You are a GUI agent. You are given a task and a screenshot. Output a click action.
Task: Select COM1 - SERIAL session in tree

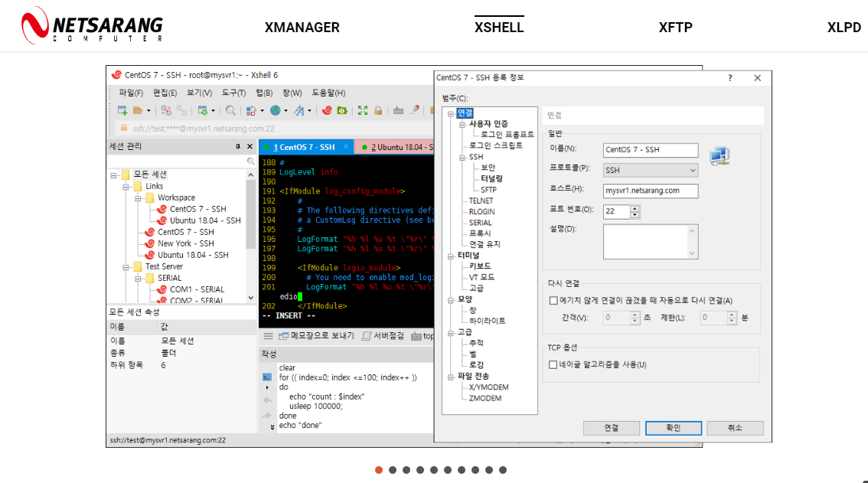pos(197,289)
